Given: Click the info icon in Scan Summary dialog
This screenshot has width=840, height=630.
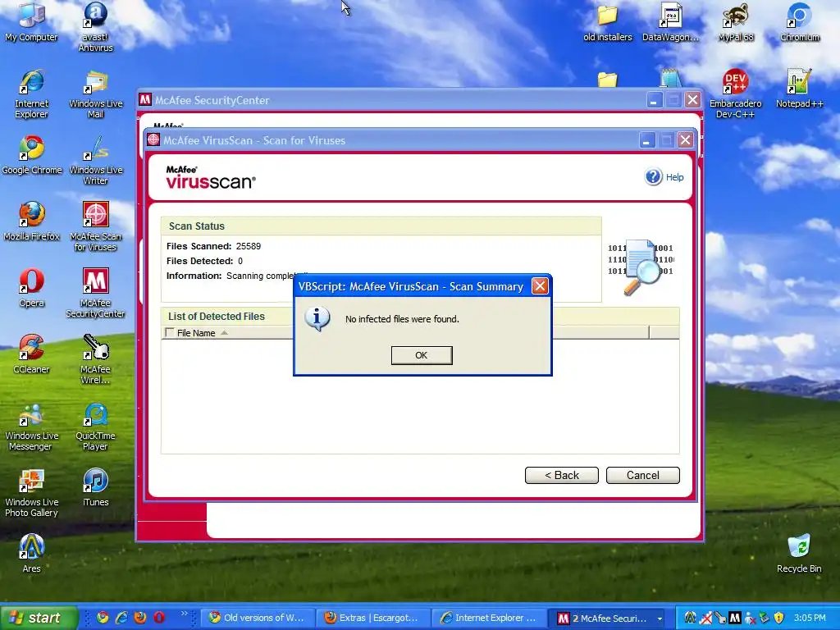Looking at the screenshot, I should 317,319.
